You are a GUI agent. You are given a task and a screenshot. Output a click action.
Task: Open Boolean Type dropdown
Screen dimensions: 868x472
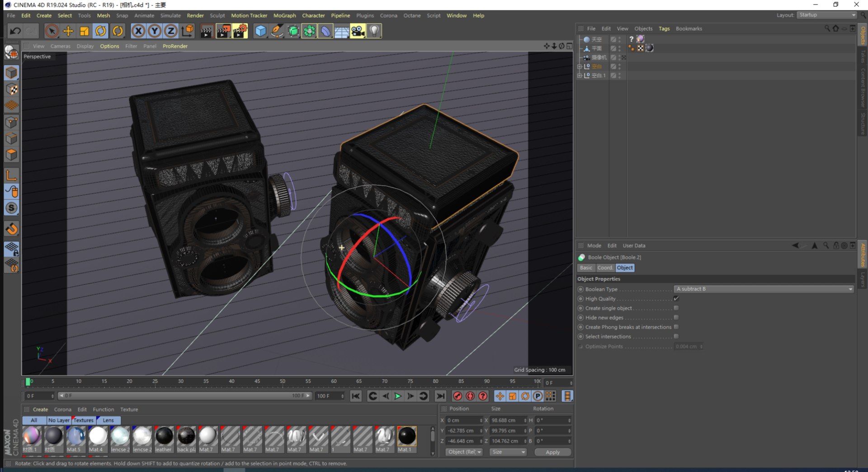764,289
